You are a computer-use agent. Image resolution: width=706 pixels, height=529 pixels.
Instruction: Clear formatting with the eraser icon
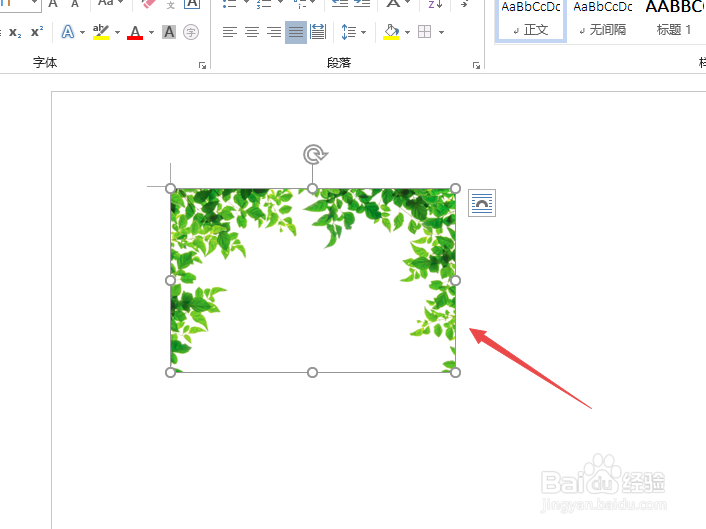pyautogui.click(x=148, y=4)
